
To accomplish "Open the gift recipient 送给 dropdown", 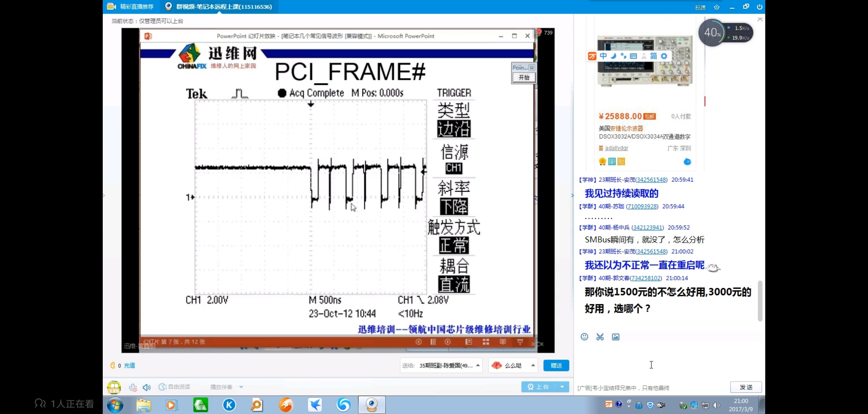I will [478, 365].
